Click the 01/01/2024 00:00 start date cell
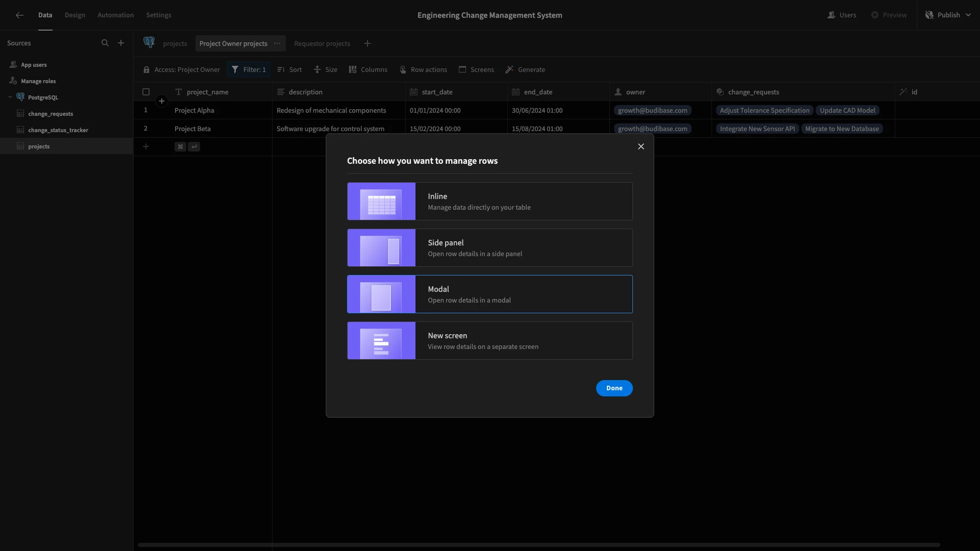This screenshot has height=551, width=980. [x=456, y=110]
